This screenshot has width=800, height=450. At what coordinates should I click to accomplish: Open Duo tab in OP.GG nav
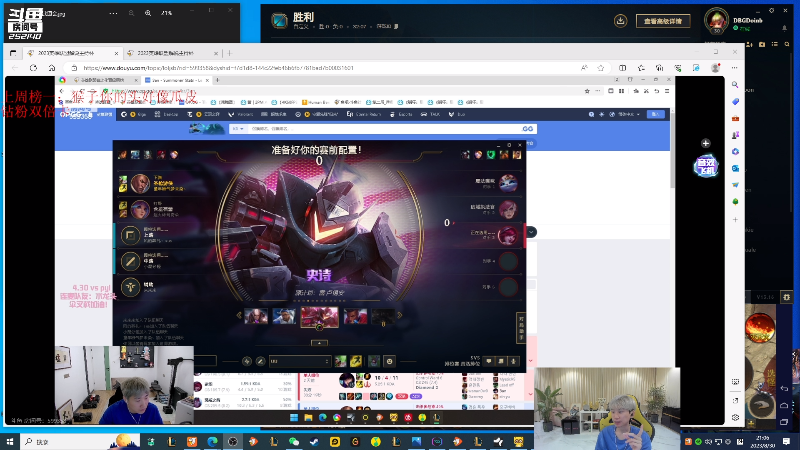(457, 114)
